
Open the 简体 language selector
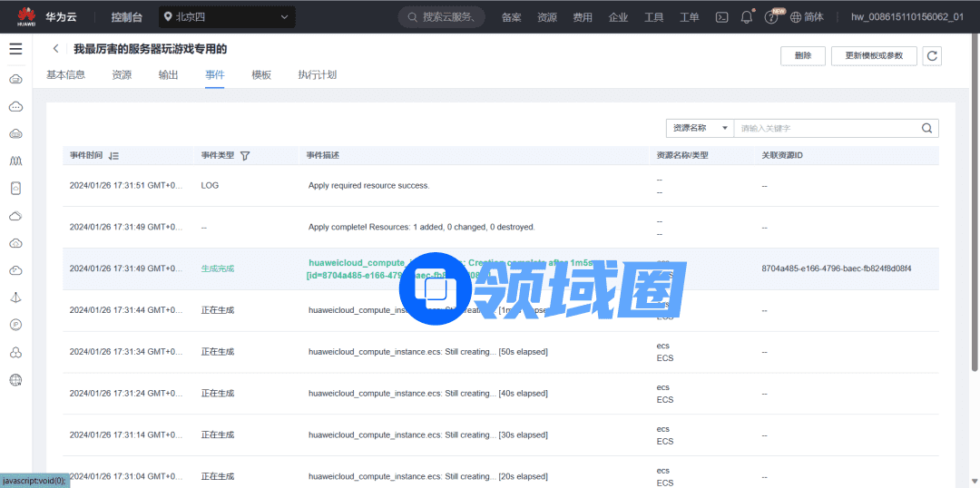coord(807,17)
